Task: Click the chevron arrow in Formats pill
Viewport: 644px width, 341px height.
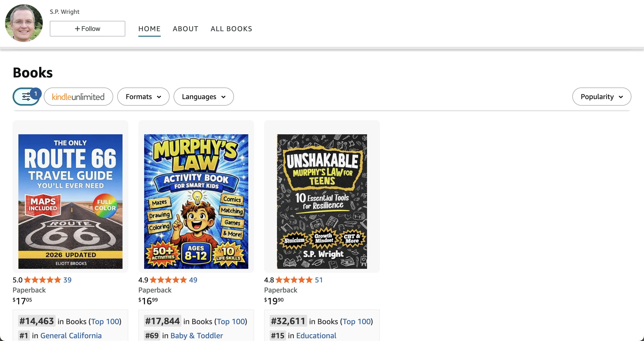Action: pos(159,97)
